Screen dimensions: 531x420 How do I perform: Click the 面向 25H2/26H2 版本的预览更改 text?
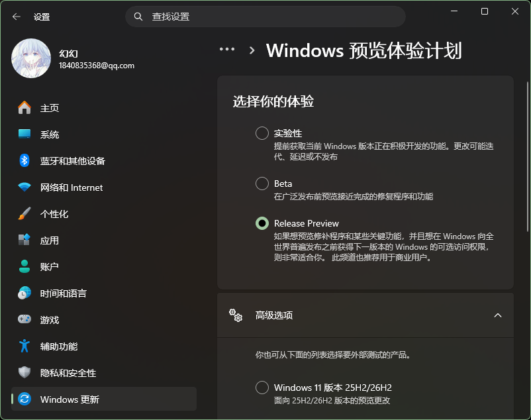tap(332, 401)
